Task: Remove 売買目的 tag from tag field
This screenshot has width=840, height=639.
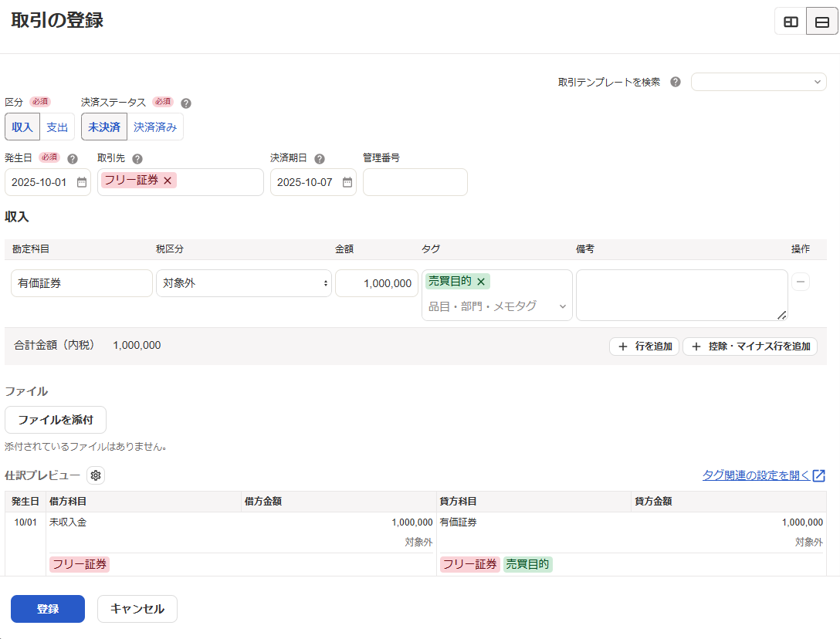Action: (x=481, y=281)
